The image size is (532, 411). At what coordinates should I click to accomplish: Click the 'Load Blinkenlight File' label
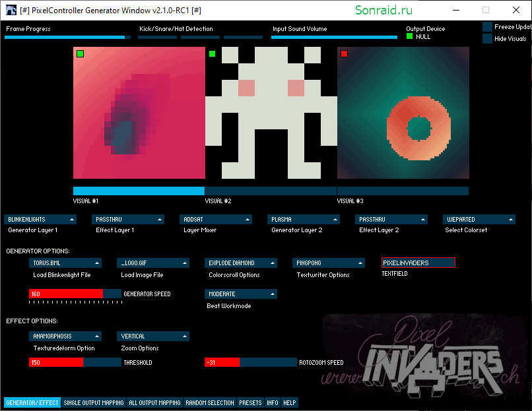pos(62,274)
